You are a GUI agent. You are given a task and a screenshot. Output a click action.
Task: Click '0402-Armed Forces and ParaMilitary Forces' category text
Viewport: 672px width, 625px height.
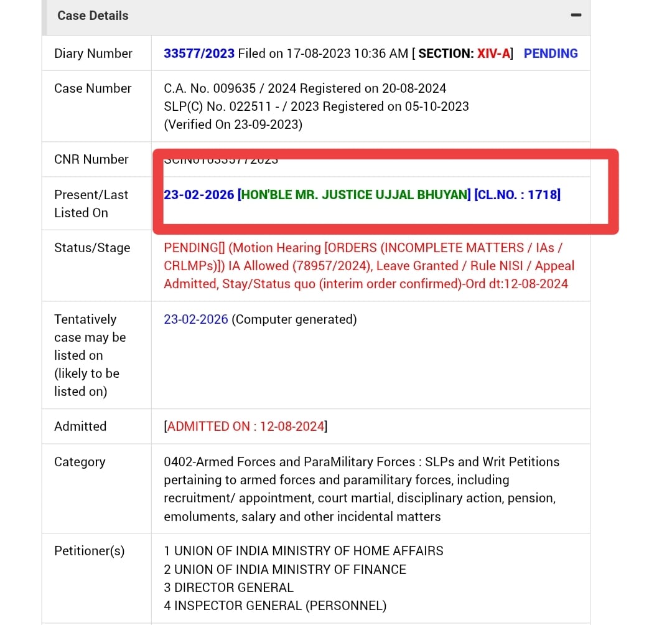coord(289,462)
